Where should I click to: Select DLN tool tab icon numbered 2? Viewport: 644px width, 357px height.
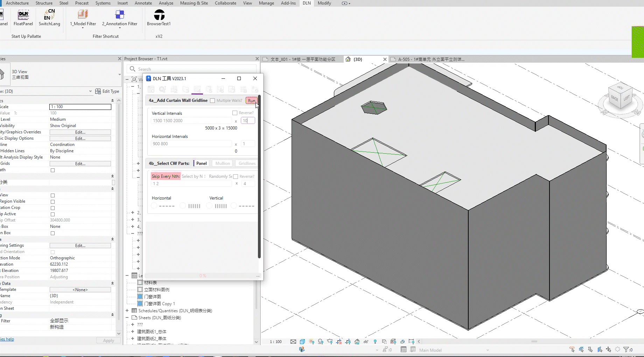[x=174, y=90]
